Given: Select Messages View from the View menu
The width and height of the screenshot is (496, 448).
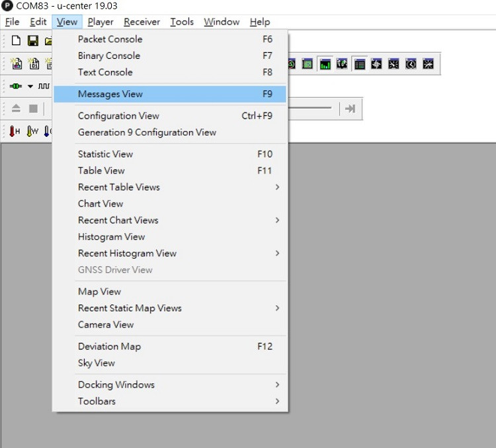Looking at the screenshot, I should (x=110, y=94).
